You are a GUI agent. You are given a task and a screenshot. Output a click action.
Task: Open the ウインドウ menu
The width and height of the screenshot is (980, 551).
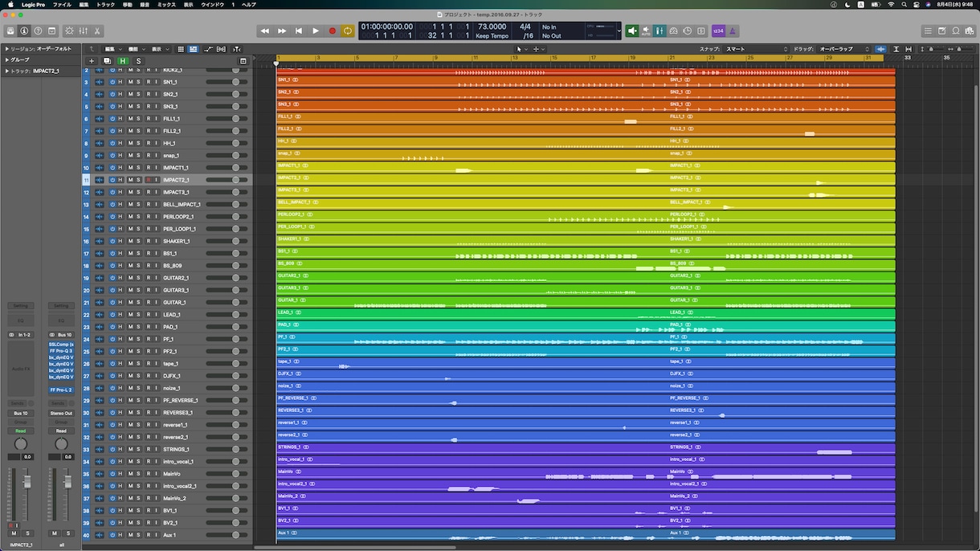click(213, 5)
